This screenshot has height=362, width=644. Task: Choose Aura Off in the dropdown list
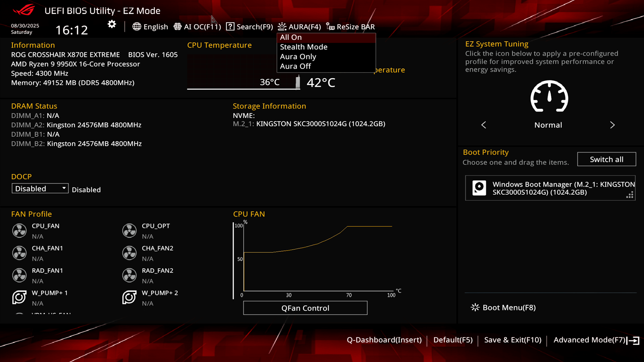click(295, 66)
